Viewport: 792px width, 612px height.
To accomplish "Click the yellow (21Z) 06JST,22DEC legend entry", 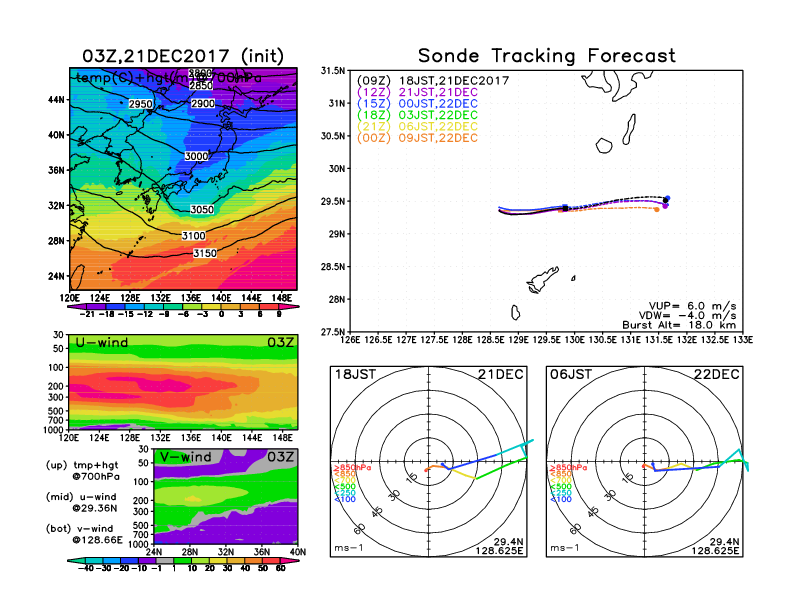I will pos(418,126).
